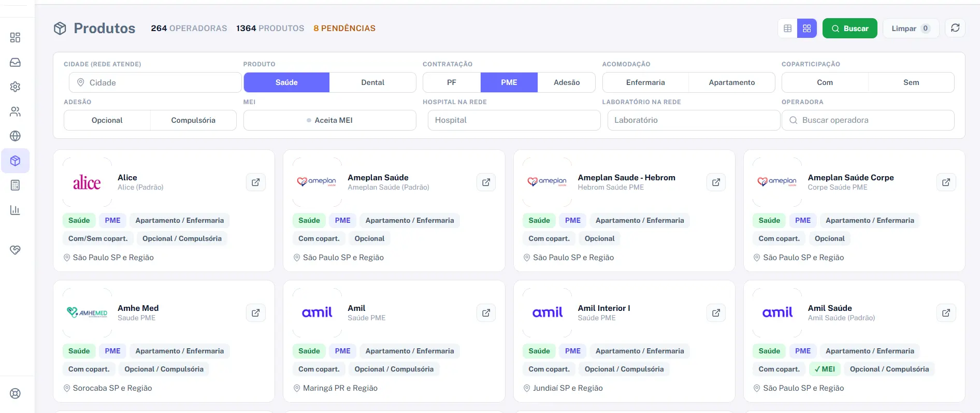980x413 pixels.
Task: Select PF contratação filter
Action: (452, 82)
